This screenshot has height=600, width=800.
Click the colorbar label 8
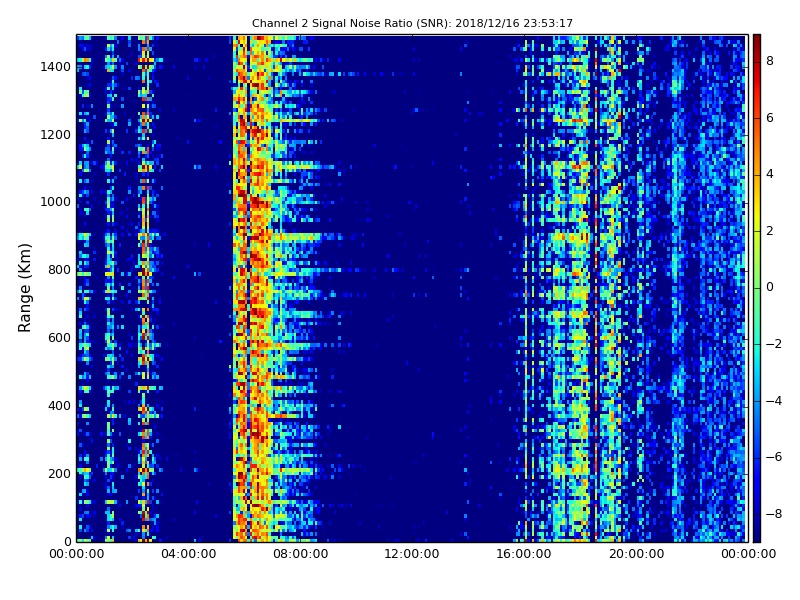[x=770, y=61]
